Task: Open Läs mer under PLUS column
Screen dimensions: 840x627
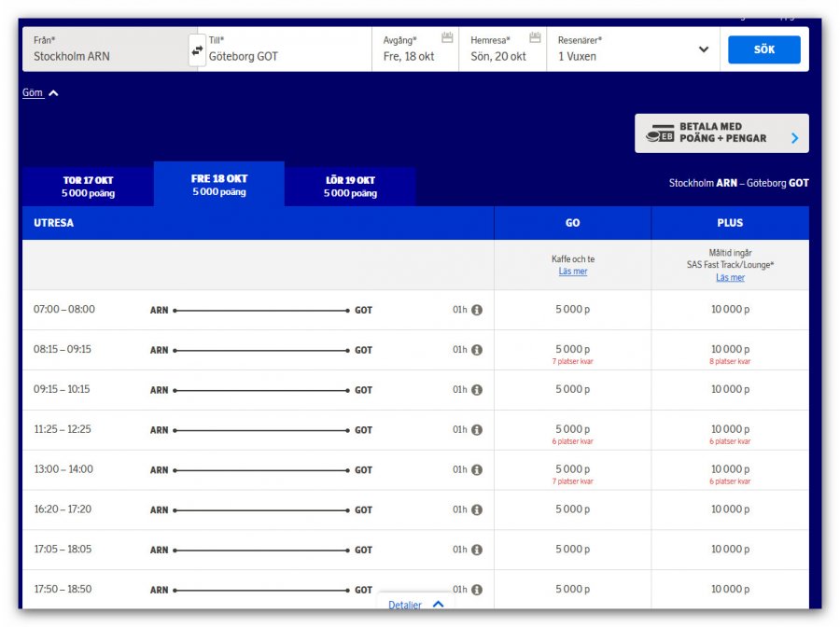Action: click(x=730, y=278)
